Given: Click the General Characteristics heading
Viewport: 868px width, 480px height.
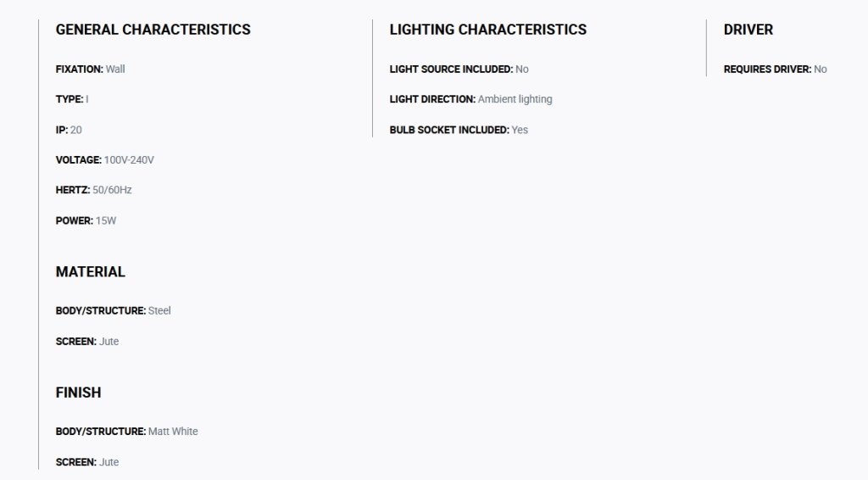Looking at the screenshot, I should click(153, 30).
